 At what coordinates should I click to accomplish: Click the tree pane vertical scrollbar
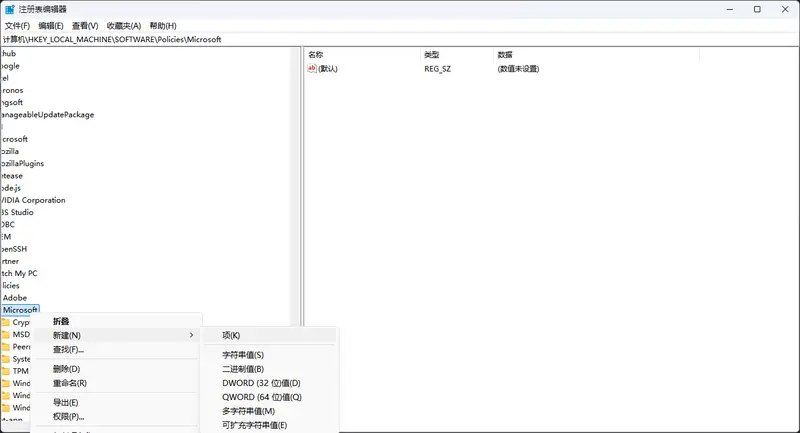(x=295, y=187)
